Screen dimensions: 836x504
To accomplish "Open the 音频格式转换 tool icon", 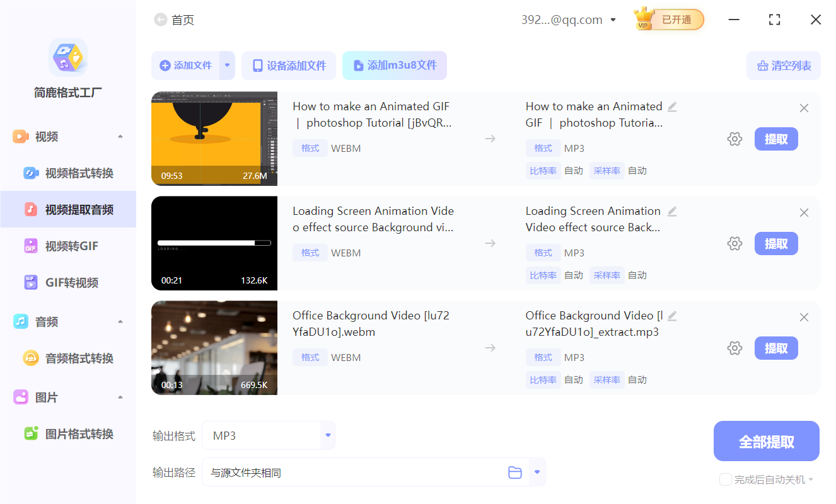I will [30, 358].
